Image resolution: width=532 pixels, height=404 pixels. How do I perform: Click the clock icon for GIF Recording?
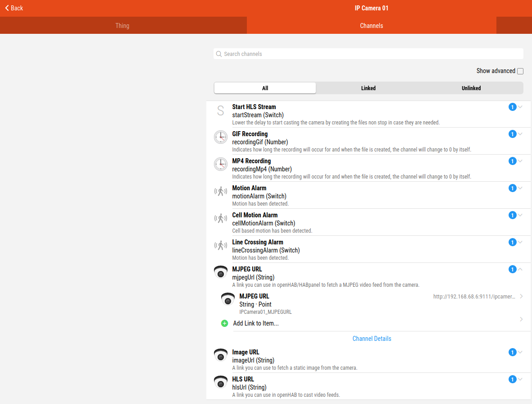pyautogui.click(x=221, y=137)
